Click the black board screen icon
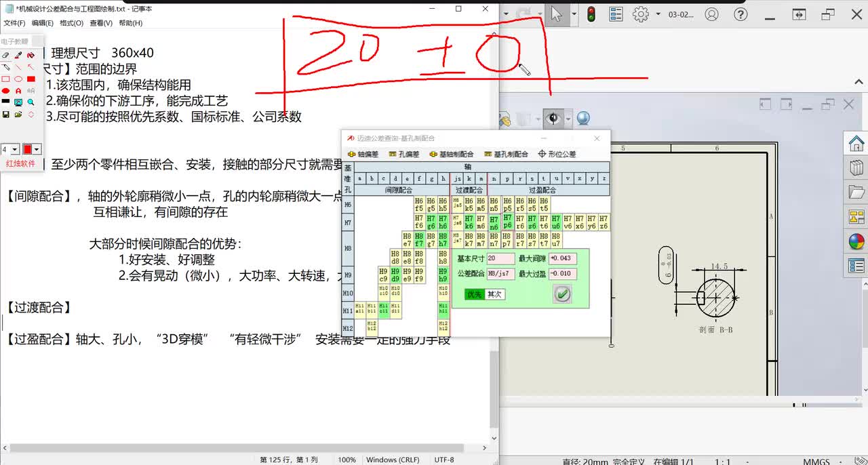 tap(5, 102)
